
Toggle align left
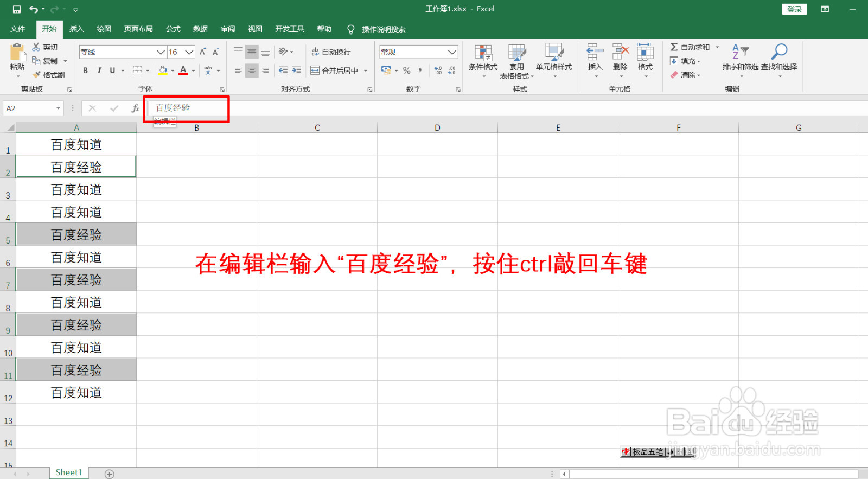[238, 71]
